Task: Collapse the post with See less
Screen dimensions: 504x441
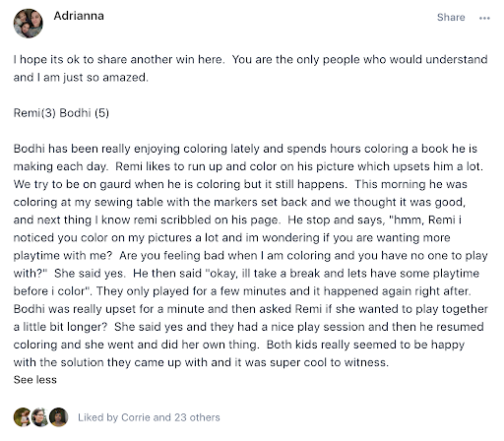Action: click(x=35, y=380)
